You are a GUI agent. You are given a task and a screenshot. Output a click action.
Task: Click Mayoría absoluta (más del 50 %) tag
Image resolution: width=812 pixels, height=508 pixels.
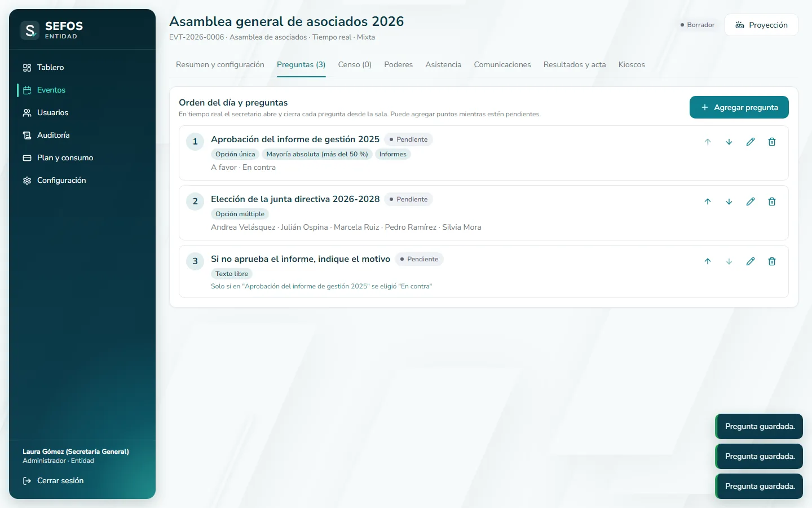[x=317, y=154]
